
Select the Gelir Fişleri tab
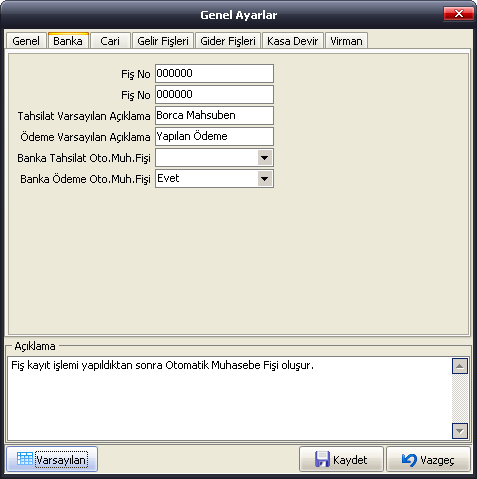pos(163,41)
